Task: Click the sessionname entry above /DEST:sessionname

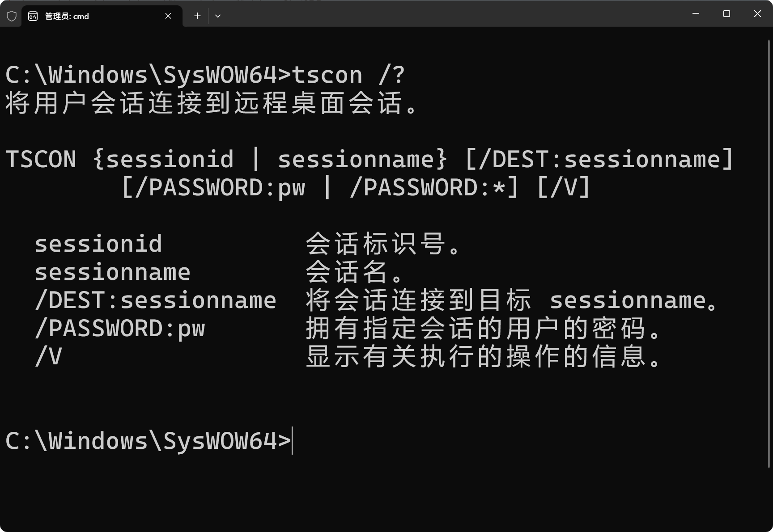Action: [112, 272]
